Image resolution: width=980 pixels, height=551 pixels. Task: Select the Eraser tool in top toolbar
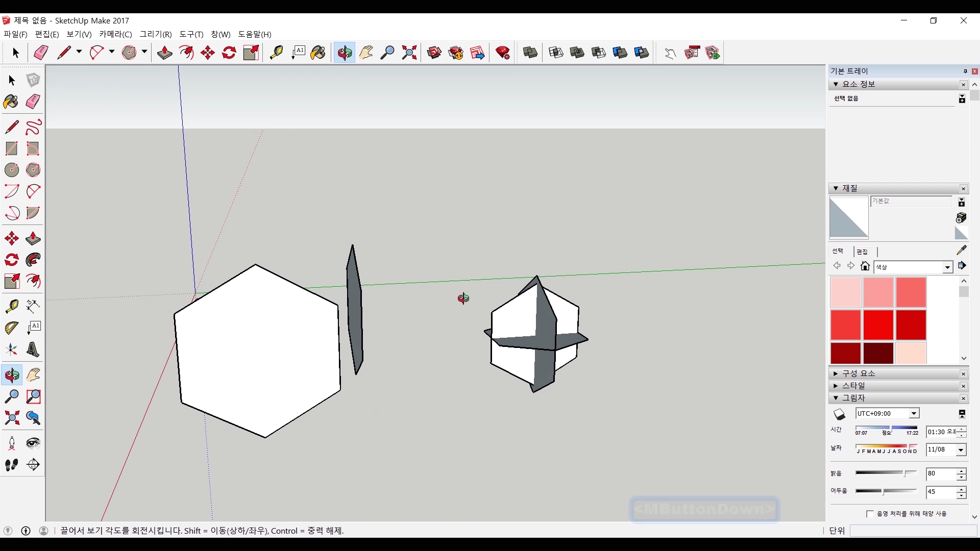coord(41,53)
